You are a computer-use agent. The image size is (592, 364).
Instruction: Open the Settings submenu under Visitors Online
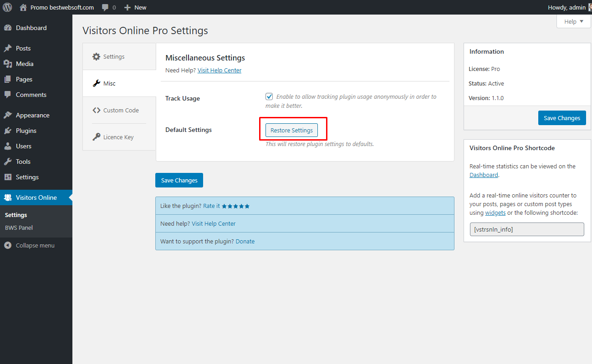16,215
